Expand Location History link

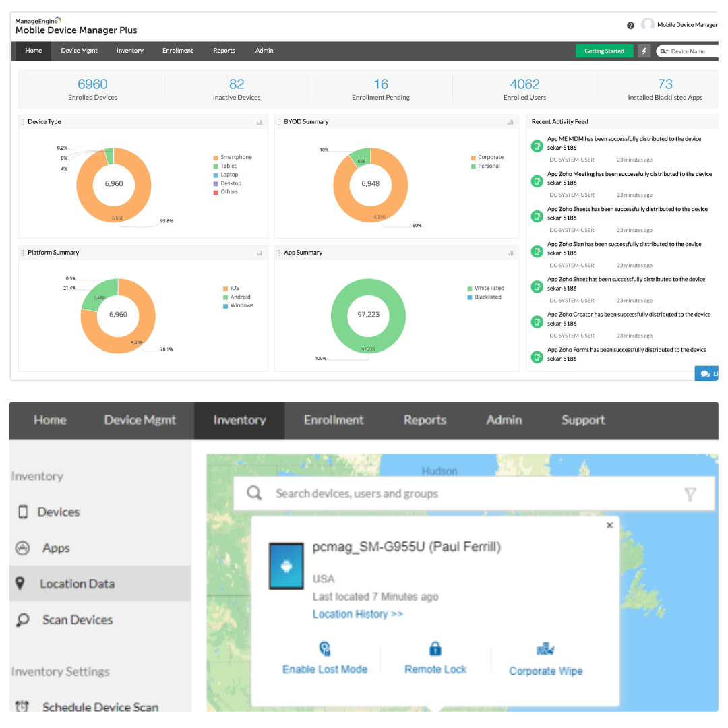pyautogui.click(x=357, y=614)
